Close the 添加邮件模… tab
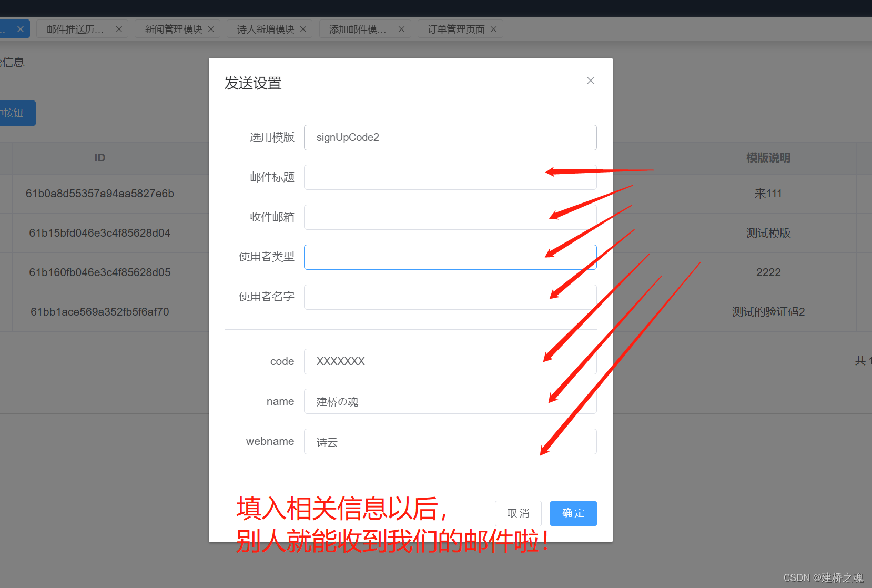 pos(401,29)
